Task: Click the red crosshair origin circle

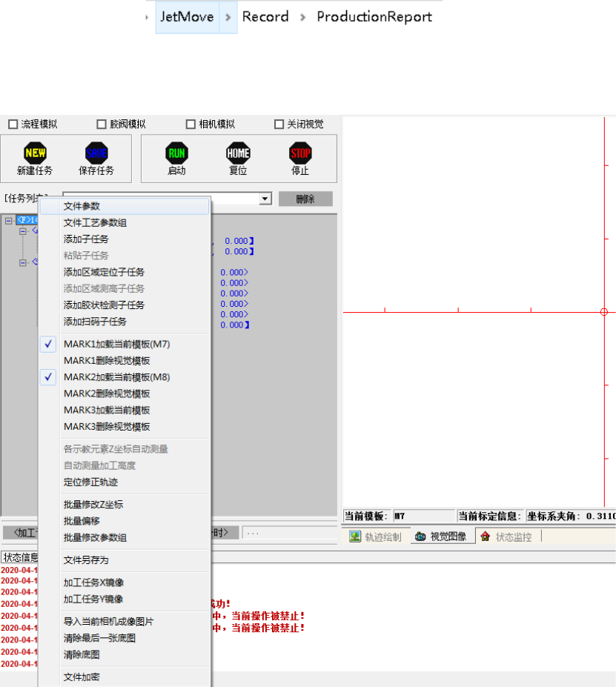Action: click(604, 312)
